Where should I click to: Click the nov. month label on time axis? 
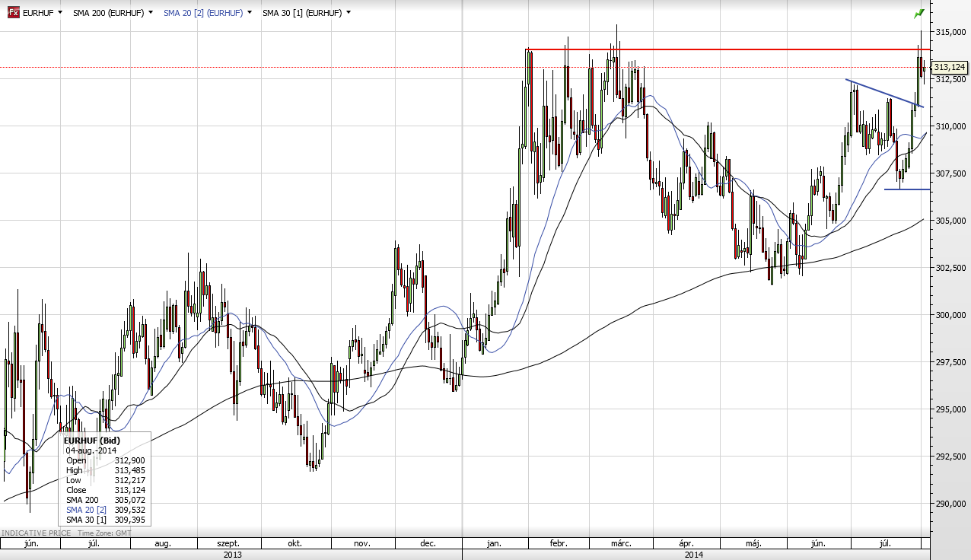(362, 544)
